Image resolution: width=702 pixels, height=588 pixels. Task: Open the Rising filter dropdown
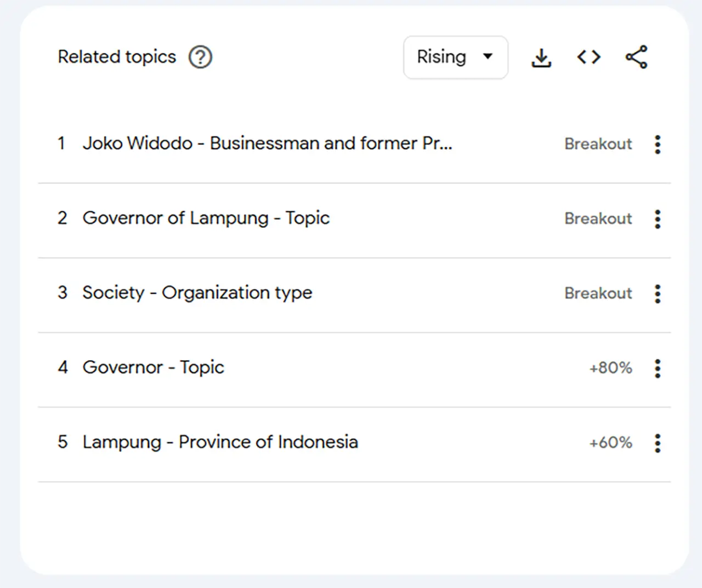coord(455,57)
